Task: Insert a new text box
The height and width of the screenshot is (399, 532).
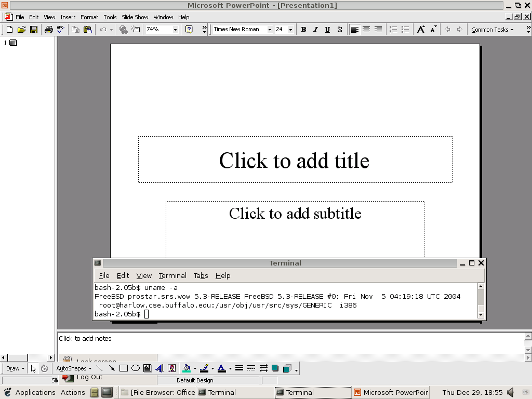Action: (x=146, y=368)
